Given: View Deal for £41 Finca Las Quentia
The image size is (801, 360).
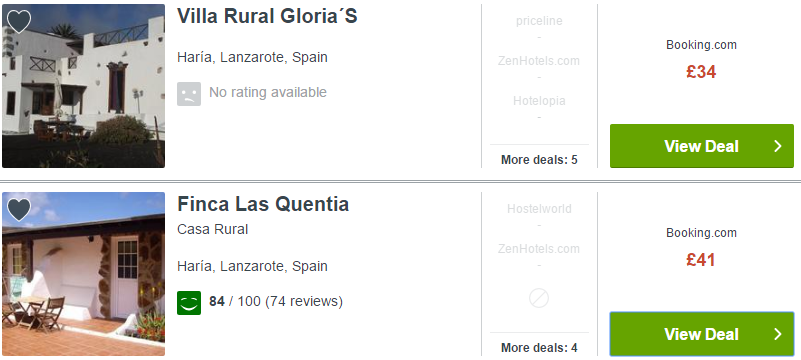Looking at the screenshot, I should [x=702, y=334].
